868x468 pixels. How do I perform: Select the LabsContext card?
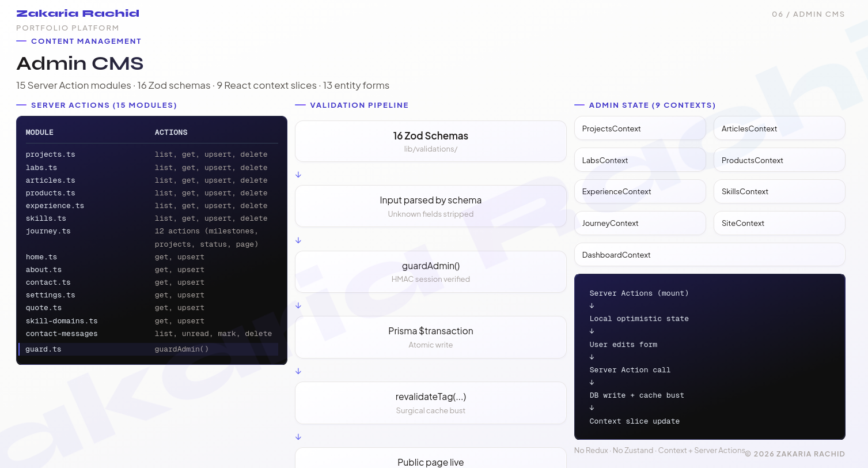(x=640, y=160)
